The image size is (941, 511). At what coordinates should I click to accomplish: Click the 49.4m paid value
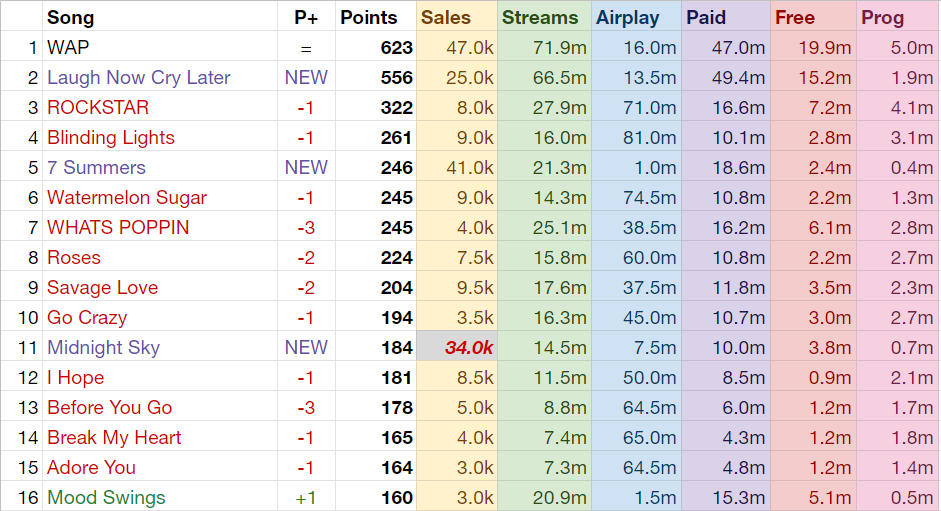coord(738,77)
